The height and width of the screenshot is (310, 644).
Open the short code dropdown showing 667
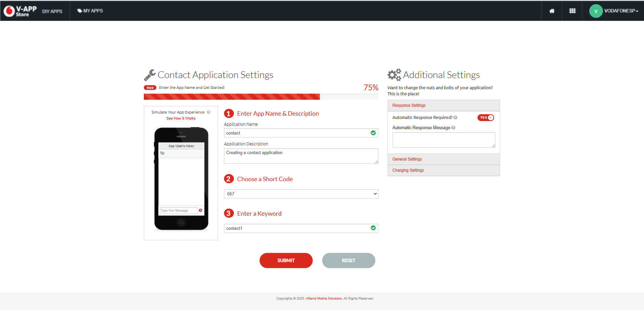301,194
